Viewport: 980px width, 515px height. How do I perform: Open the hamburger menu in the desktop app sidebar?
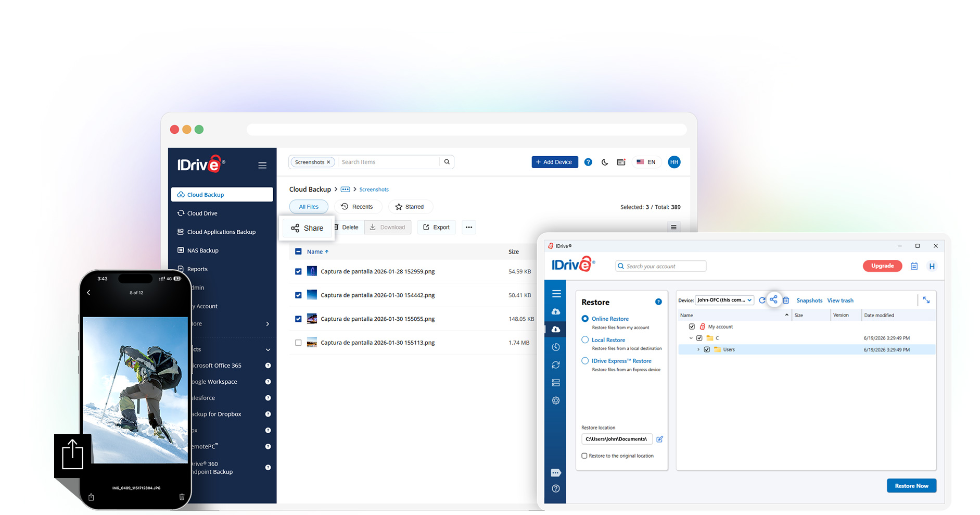click(x=556, y=294)
